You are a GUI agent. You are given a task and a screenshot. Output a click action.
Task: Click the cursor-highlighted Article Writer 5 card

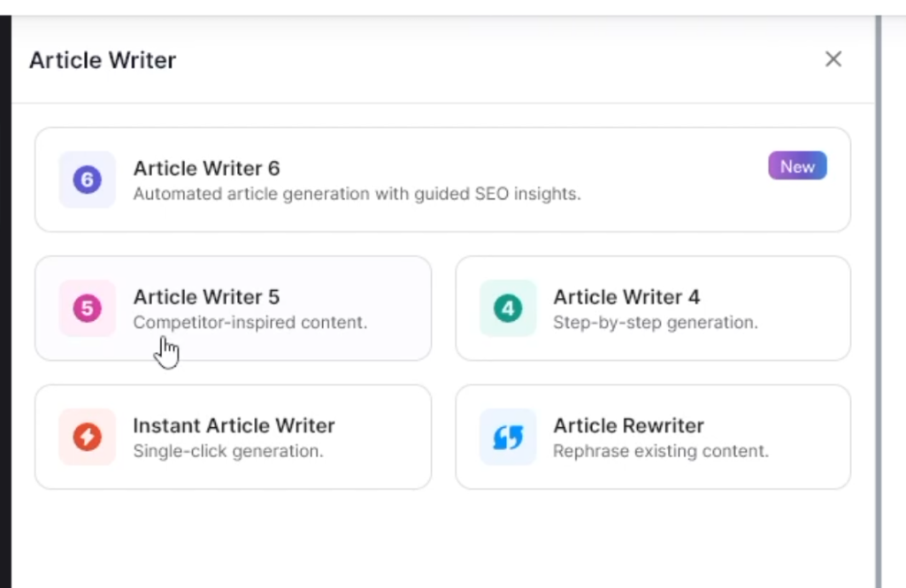tap(233, 308)
